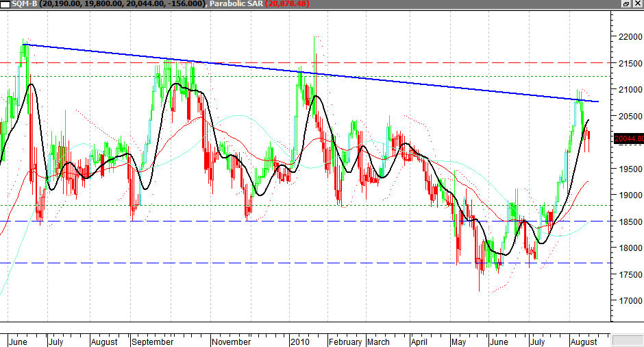
Task: Select the SQM-B symbol title text
Action: [x=26, y=4]
